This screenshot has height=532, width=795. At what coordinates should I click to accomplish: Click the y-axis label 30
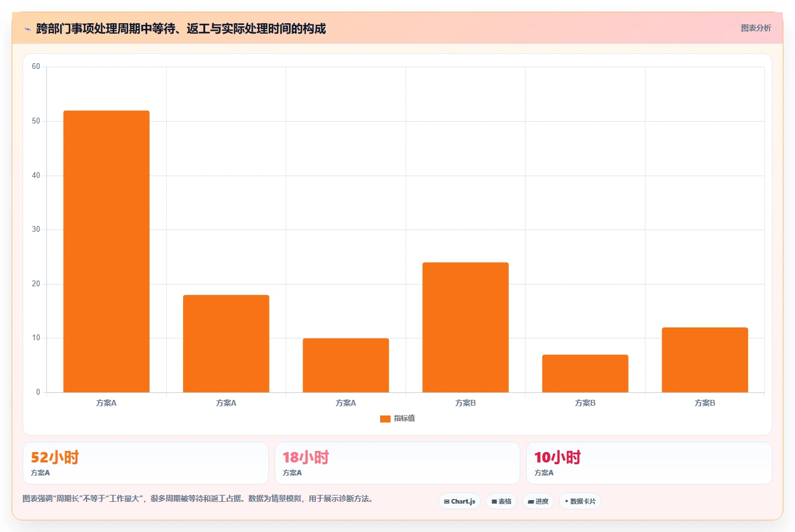pyautogui.click(x=36, y=229)
